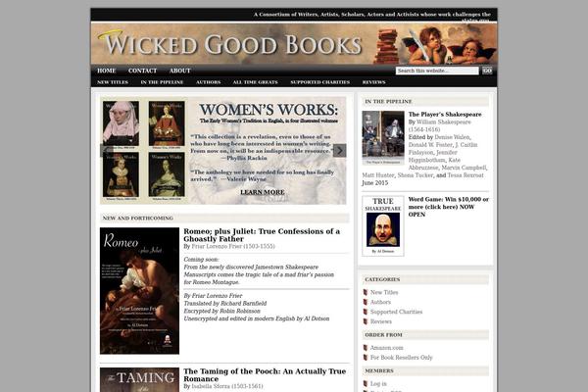Open author Isabella Sforza link
588x392 pixels.
coord(227,386)
